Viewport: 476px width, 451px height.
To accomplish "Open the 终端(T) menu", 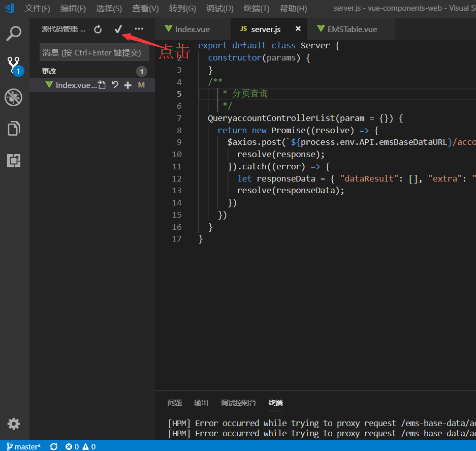I will [257, 8].
